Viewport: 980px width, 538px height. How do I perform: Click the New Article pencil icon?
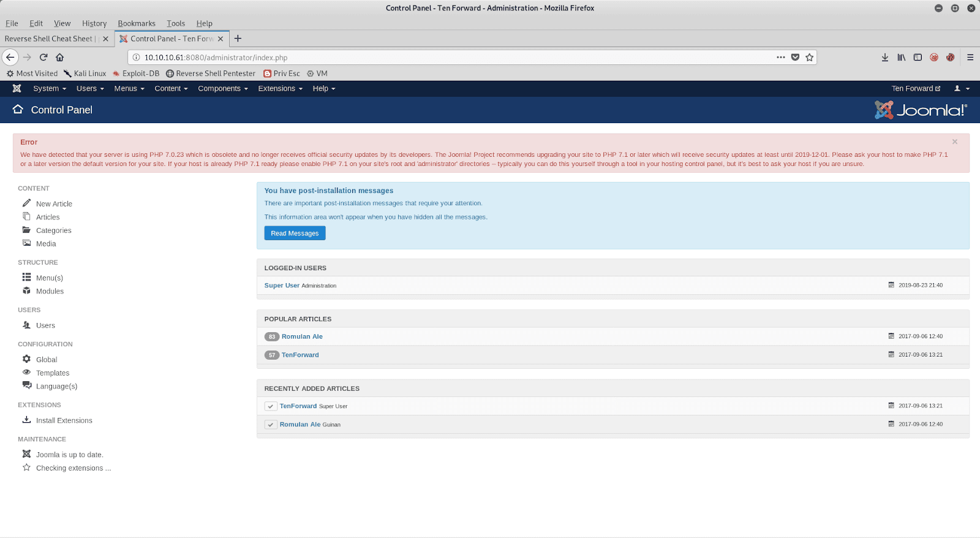click(26, 203)
